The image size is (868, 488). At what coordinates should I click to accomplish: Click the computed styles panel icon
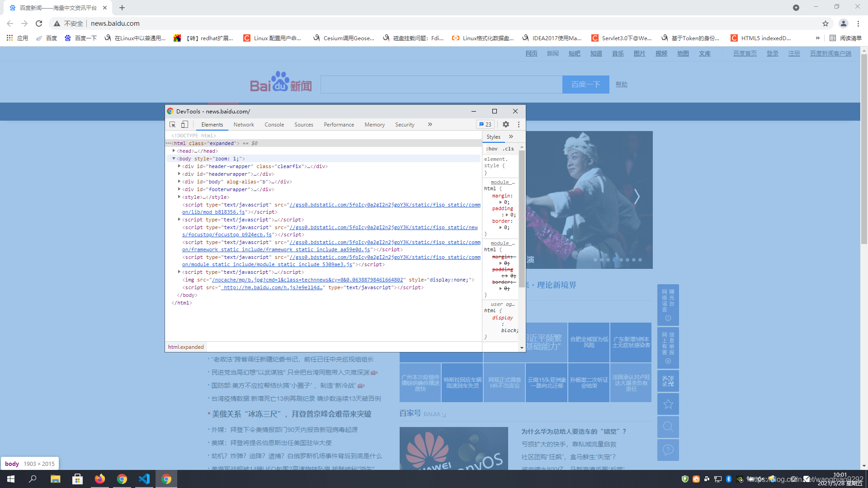(x=511, y=136)
